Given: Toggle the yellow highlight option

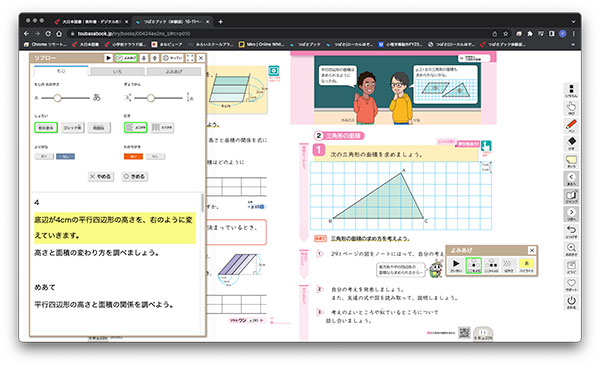Looking at the screenshot, I should (526, 265).
